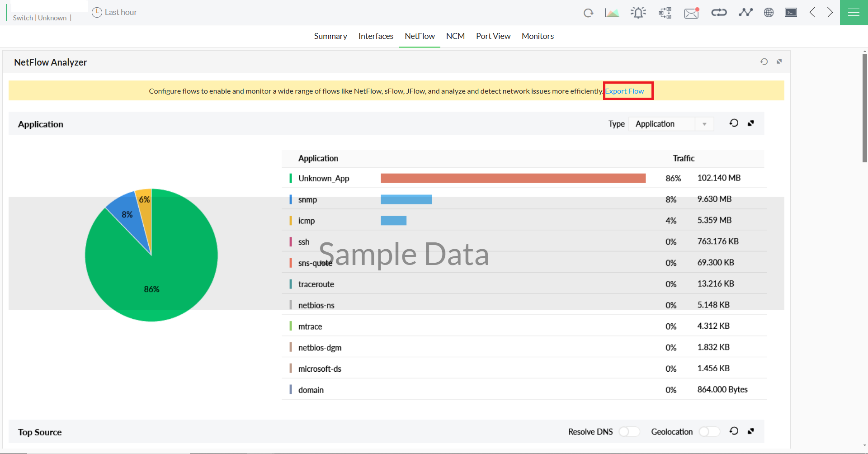This screenshot has width=868, height=454.
Task: Click the Export Flow link
Action: click(625, 91)
